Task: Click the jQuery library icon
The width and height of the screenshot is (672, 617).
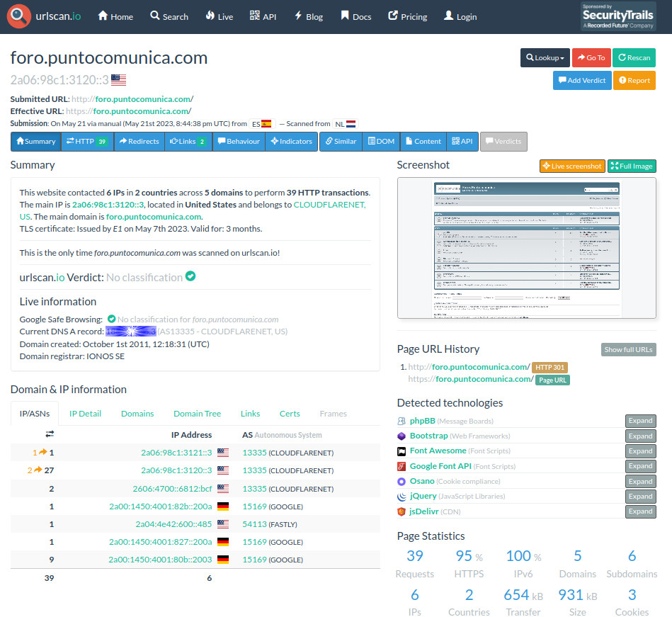Action: (x=402, y=496)
